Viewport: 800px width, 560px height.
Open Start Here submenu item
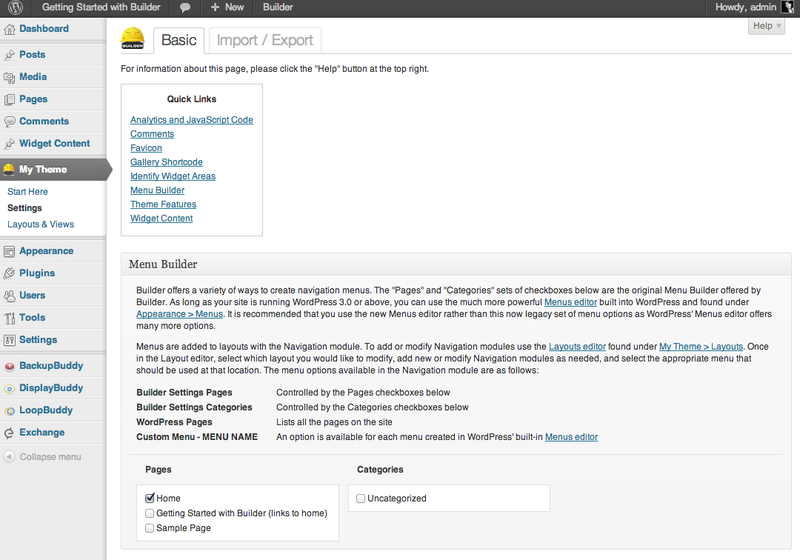(x=28, y=192)
